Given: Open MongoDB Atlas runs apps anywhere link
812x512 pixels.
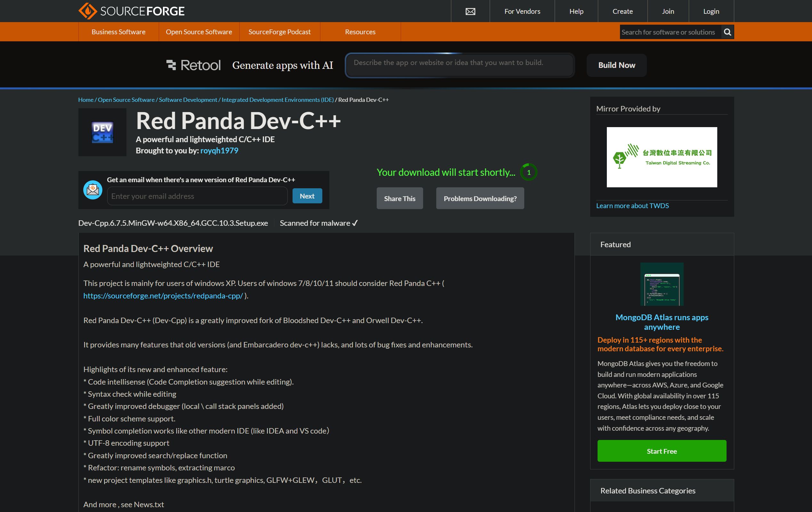Looking at the screenshot, I should (662, 322).
